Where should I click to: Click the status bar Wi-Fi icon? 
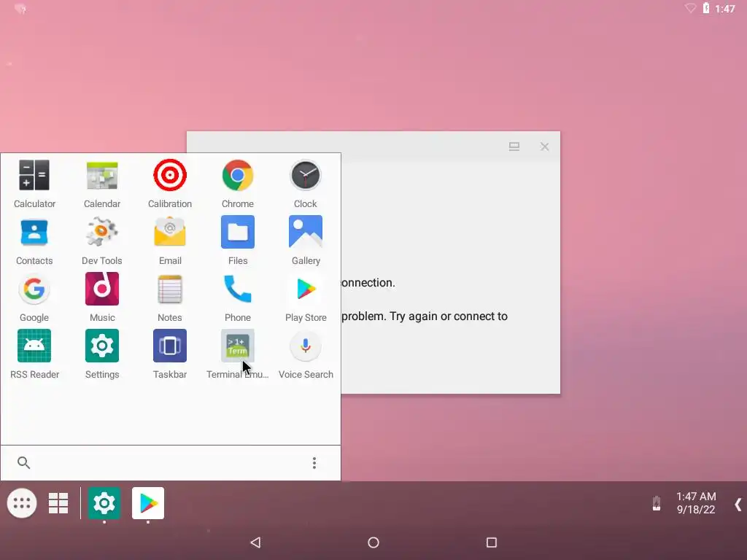(690, 8)
